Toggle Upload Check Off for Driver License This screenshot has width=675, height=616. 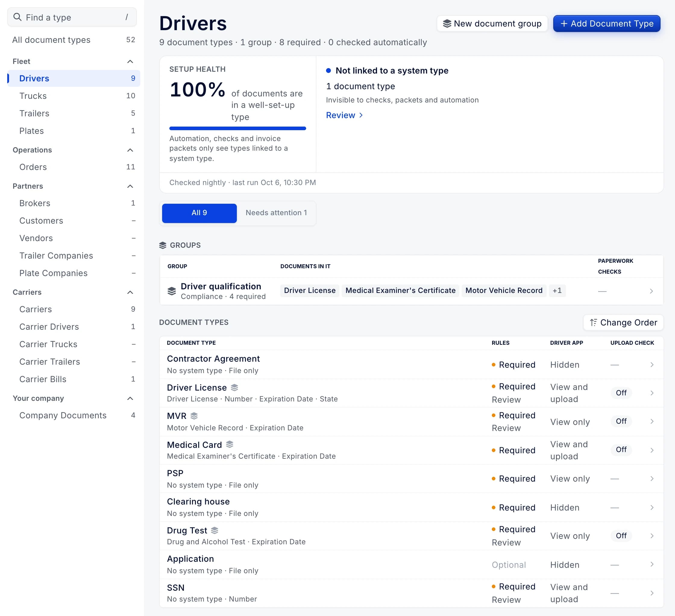coord(621,393)
